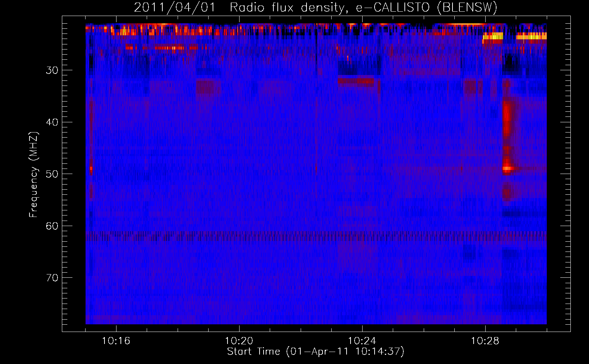Click the 'Start Time (01-Apr-11 10:14:37)' axis label

pyautogui.click(x=316, y=352)
